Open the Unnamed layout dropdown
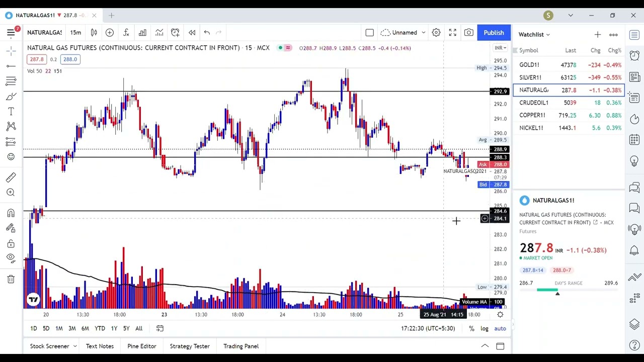The image size is (644, 362). [403, 33]
